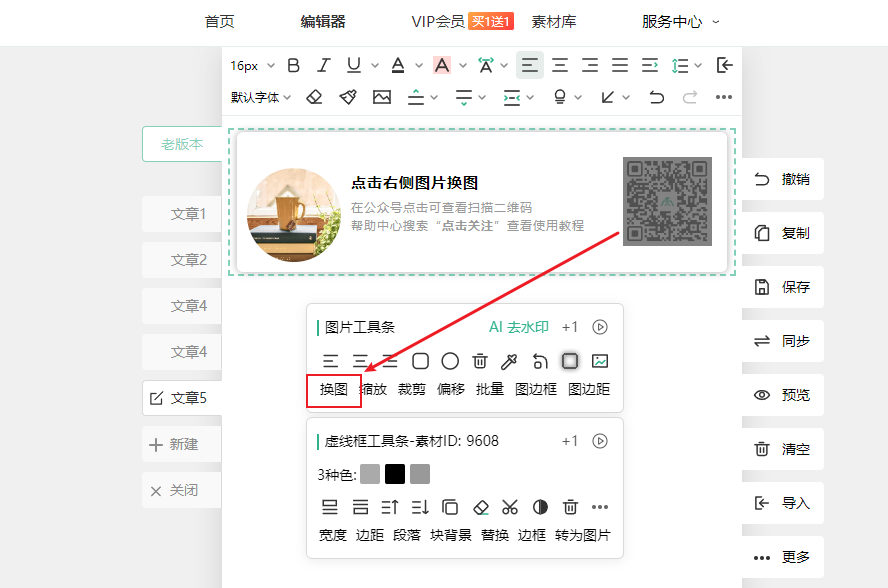
Task: Toggle justify text alignment in editor toolbar
Action: click(x=620, y=65)
